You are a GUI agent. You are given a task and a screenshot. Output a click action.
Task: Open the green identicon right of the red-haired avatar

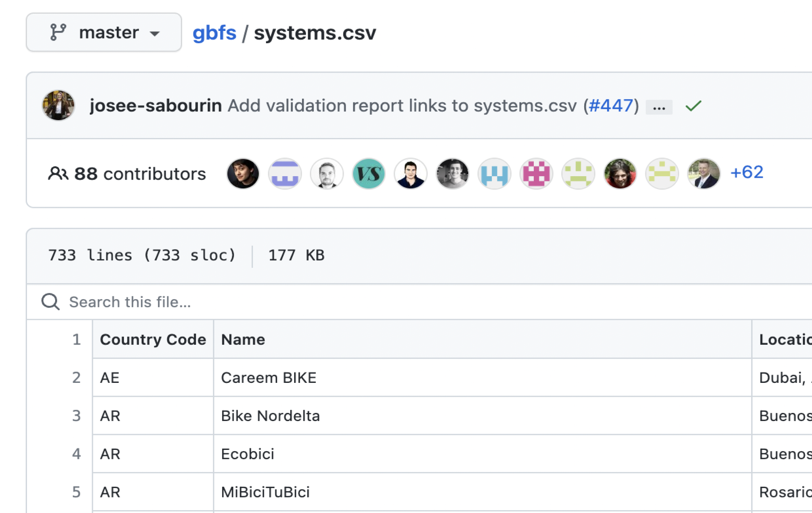pos(662,173)
